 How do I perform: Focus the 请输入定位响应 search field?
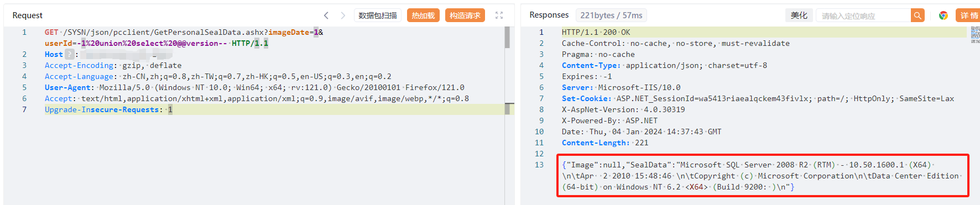[864, 15]
